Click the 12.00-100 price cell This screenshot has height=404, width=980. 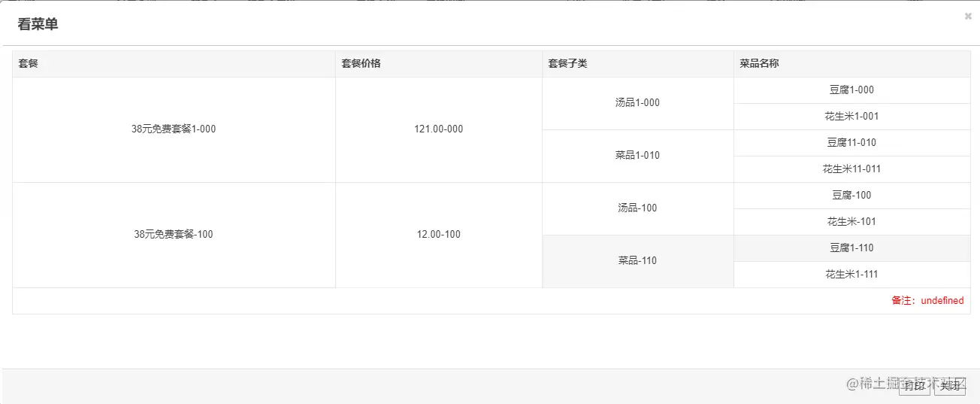(439, 235)
